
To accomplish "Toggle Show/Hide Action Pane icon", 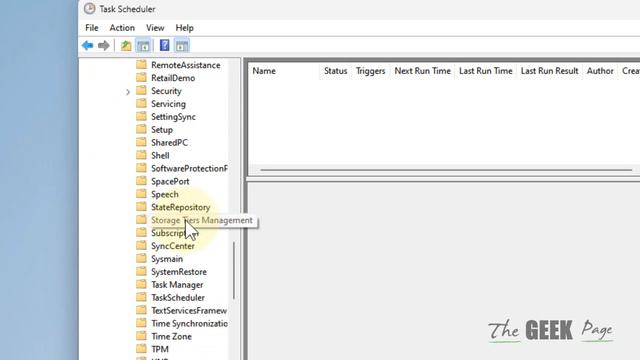I will click(182, 46).
